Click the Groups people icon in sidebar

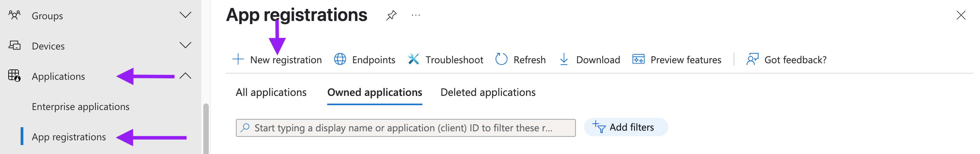click(14, 15)
